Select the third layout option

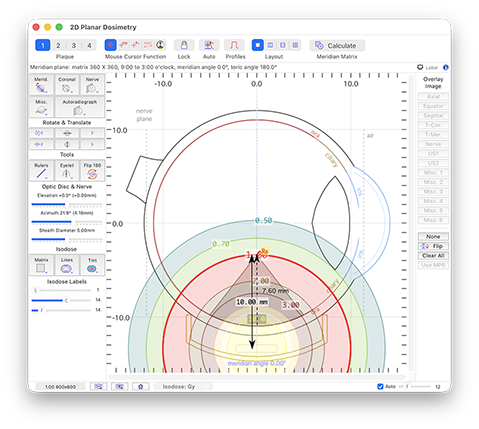283,45
